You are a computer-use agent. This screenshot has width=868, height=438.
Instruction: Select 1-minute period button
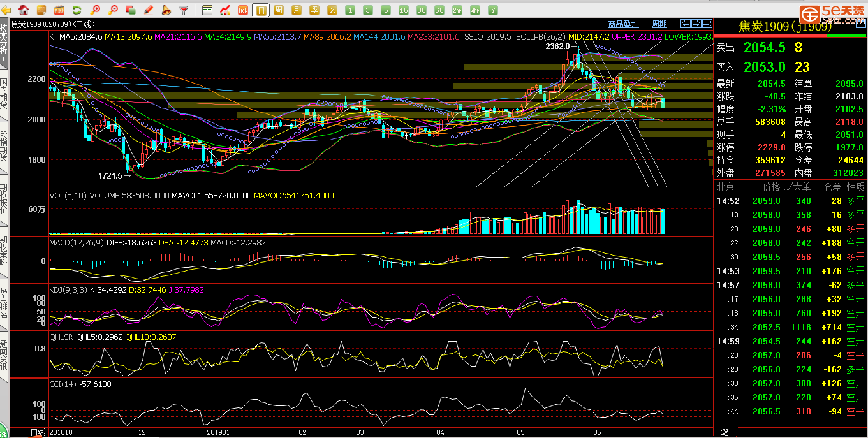[x=350, y=10]
